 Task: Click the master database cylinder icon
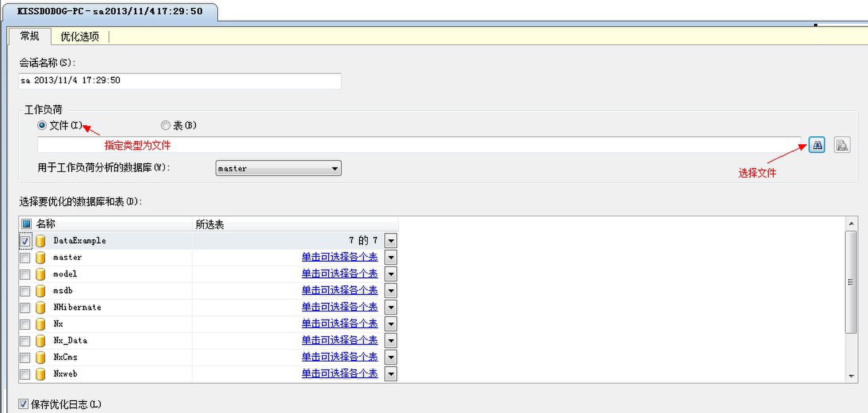(x=40, y=257)
